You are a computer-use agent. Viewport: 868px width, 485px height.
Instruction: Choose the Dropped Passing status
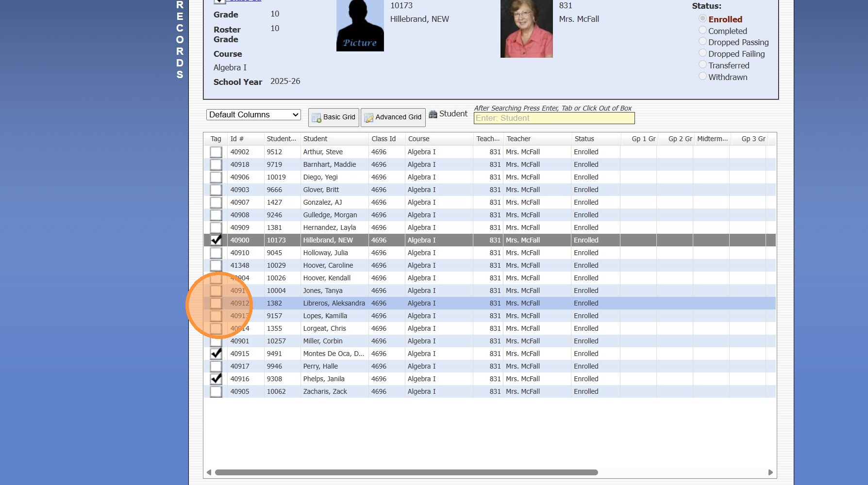click(702, 41)
